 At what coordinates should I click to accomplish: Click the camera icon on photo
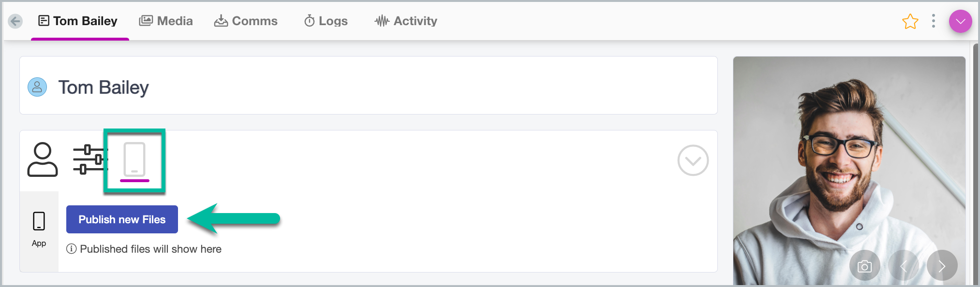coord(864,266)
